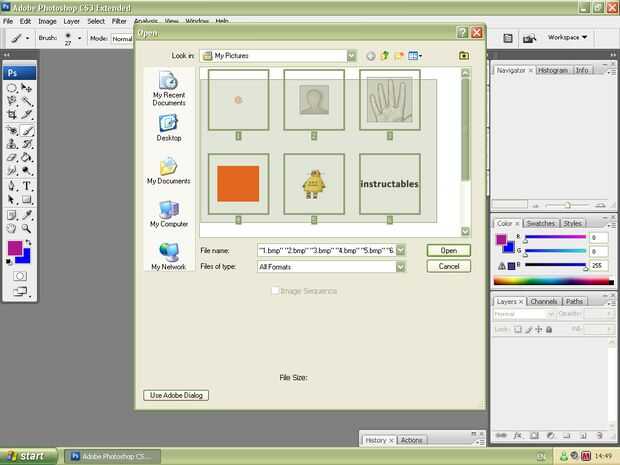This screenshot has width=620, height=465.
Task: Swap foreground and background colors
Action: 28,242
